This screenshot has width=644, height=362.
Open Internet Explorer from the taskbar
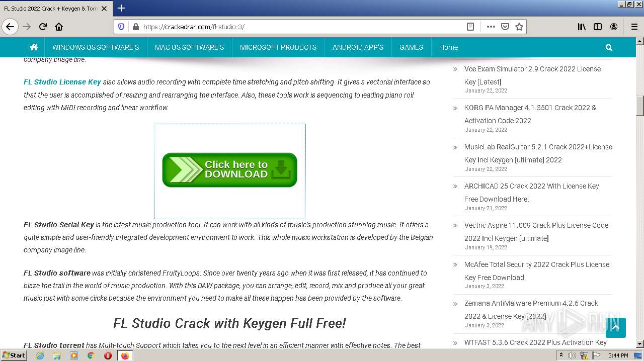[40, 355]
